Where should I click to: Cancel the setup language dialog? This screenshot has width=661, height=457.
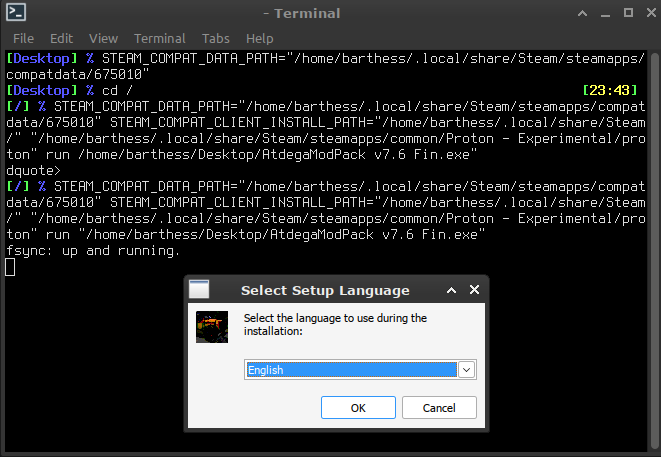click(x=439, y=407)
